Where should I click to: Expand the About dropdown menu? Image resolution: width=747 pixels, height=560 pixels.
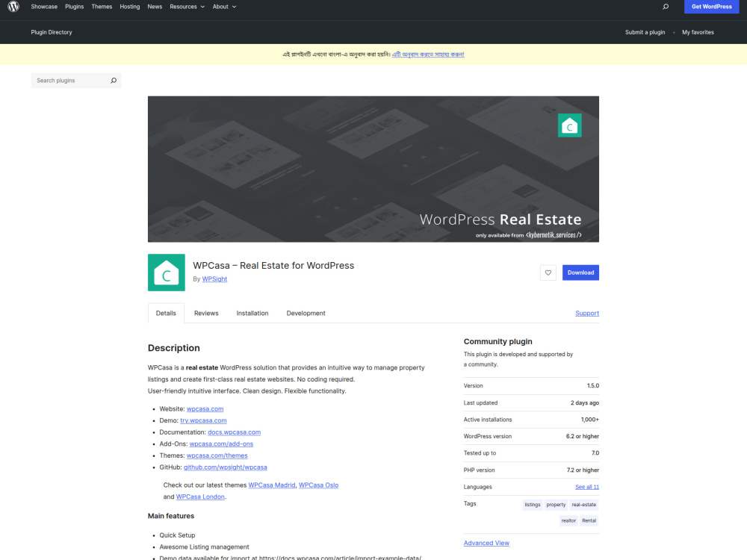(x=224, y=7)
